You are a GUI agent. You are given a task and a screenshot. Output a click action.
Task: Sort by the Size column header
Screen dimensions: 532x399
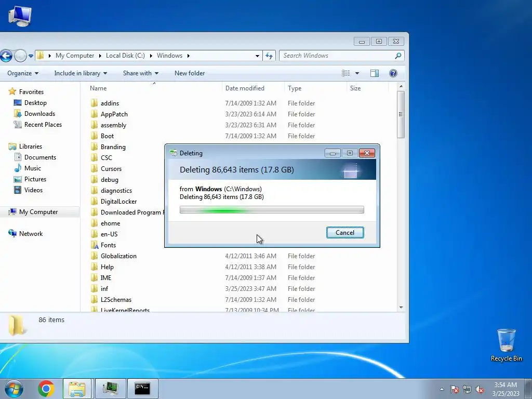tap(355, 88)
